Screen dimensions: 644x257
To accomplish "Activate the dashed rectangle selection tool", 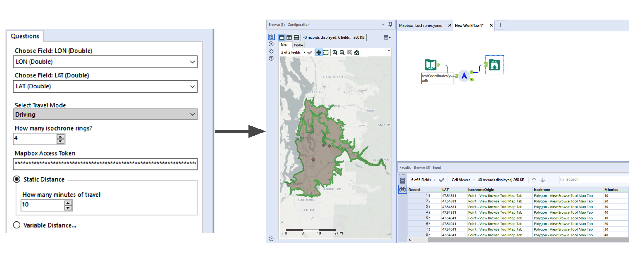I will click(x=326, y=53).
